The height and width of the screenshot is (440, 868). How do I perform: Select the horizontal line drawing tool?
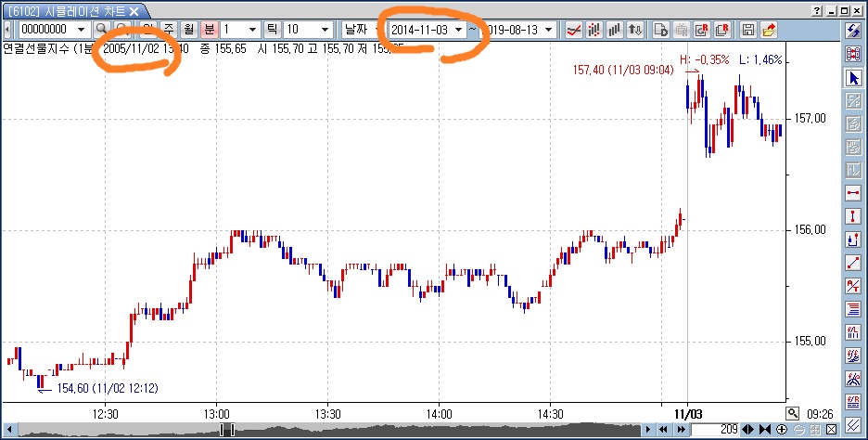pyautogui.click(x=853, y=191)
